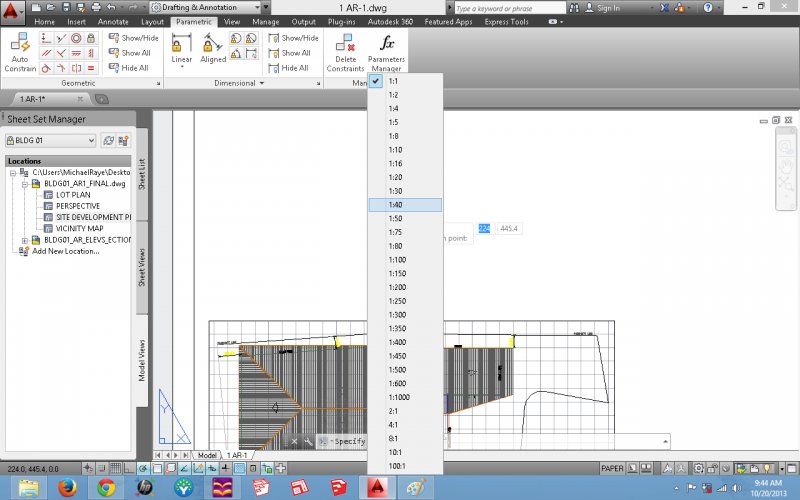Open the SITE DEVELOPMENT PLAN view item
800x500 pixels.
pyautogui.click(x=93, y=217)
